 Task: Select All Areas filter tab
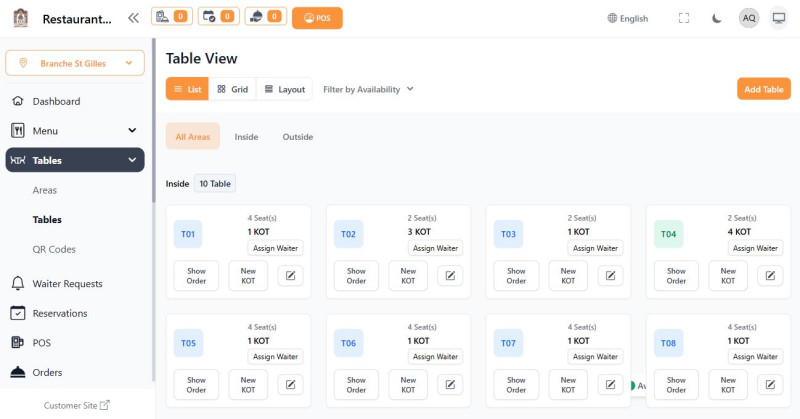(x=193, y=136)
